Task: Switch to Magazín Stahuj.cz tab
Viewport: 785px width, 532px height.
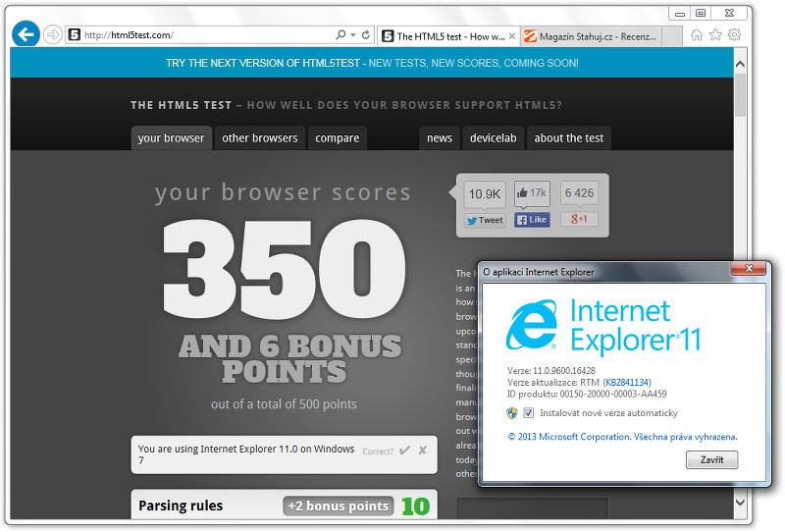Action: 592,36
